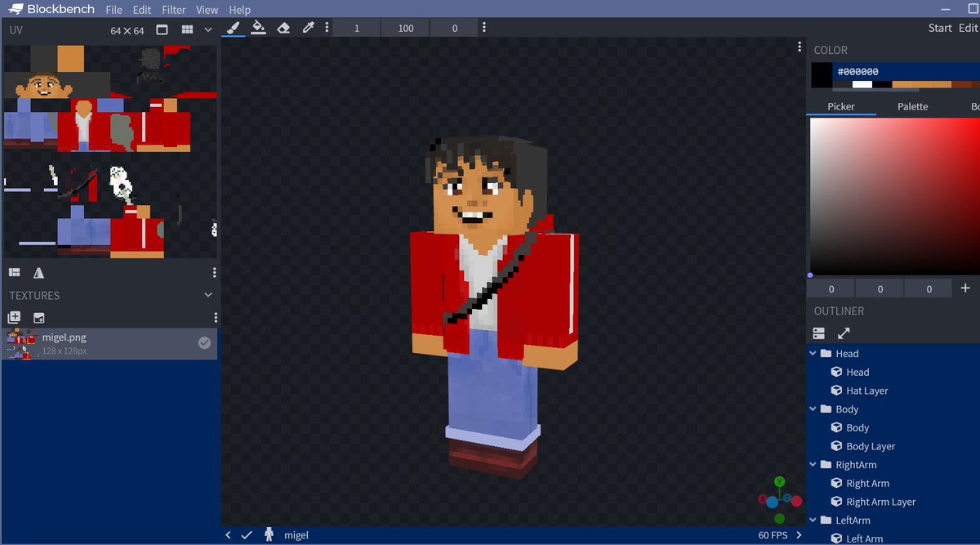The width and height of the screenshot is (980, 545).
Task: Add current color to palette with plus
Action: pyautogui.click(x=965, y=288)
